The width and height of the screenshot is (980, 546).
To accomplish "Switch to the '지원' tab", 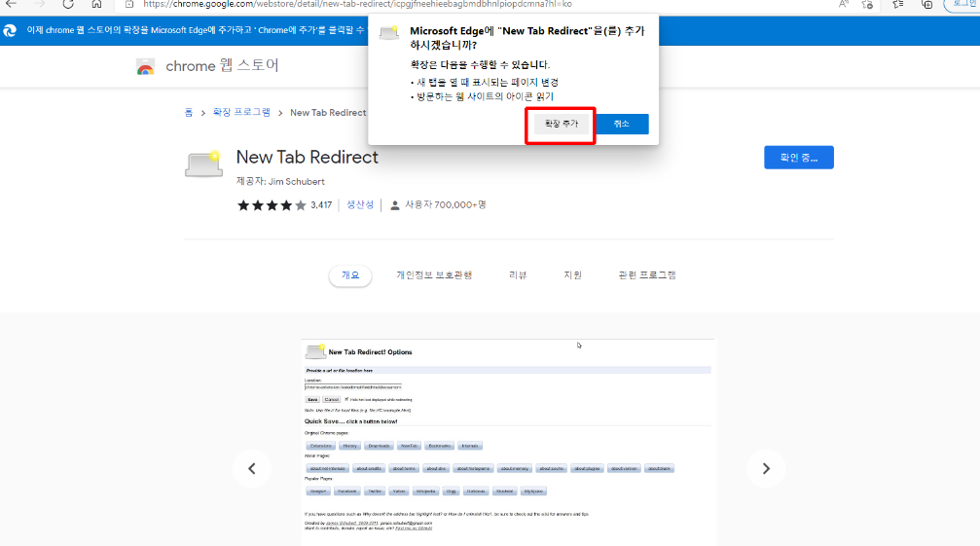I will pyautogui.click(x=572, y=275).
